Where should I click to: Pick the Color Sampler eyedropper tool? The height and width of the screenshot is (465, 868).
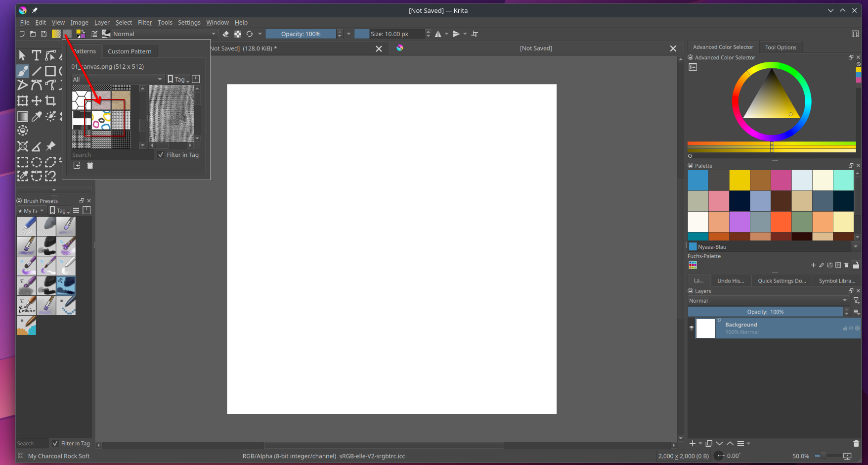(x=37, y=116)
